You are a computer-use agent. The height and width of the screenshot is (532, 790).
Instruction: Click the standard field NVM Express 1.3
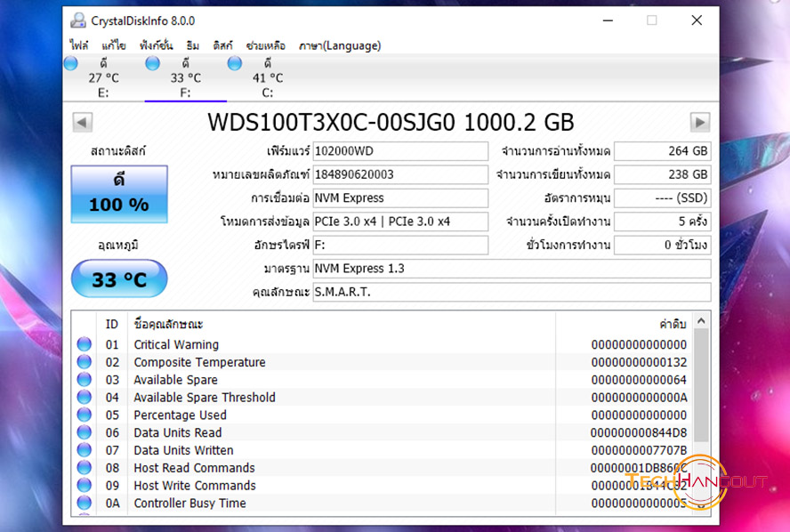pyautogui.click(x=512, y=269)
